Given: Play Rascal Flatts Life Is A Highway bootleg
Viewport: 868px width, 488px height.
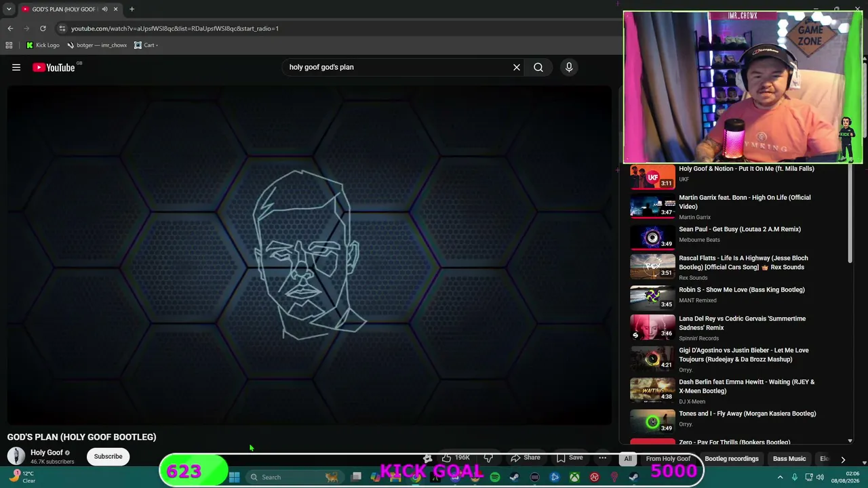Looking at the screenshot, I should [743, 262].
